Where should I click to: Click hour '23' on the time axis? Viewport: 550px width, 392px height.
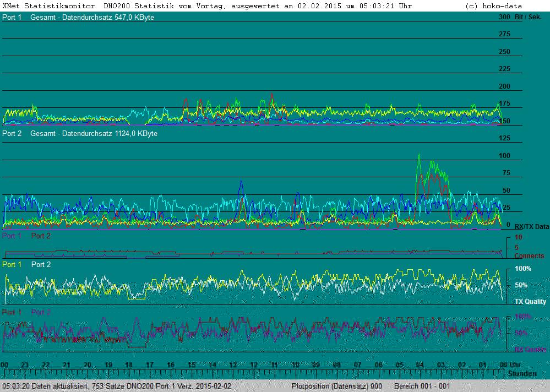point(25,364)
